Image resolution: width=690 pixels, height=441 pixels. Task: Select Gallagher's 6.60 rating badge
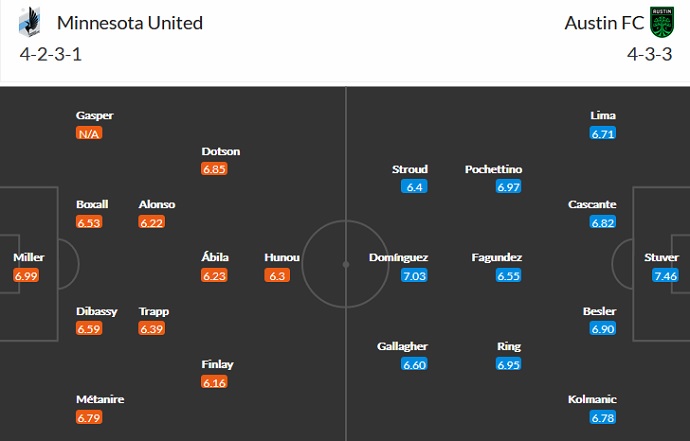pos(414,364)
